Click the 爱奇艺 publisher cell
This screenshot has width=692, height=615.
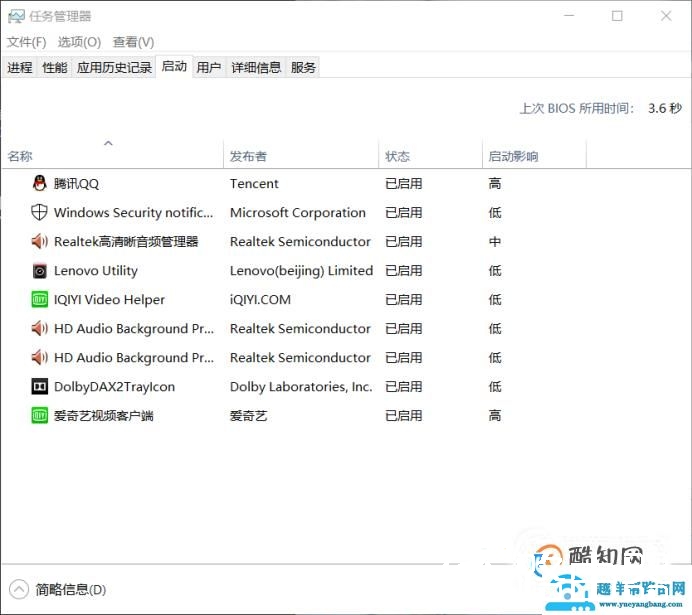click(x=248, y=416)
